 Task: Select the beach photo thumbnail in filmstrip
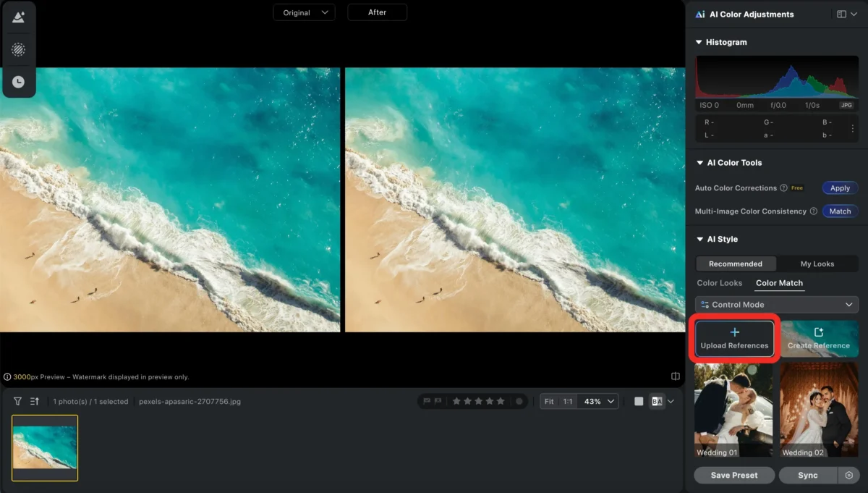coord(45,447)
